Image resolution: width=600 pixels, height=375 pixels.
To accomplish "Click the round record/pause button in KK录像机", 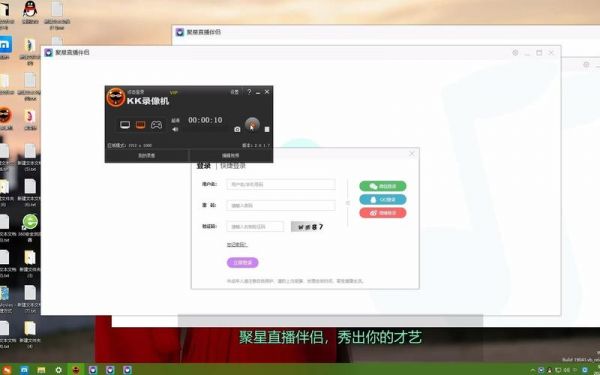I will point(252,125).
